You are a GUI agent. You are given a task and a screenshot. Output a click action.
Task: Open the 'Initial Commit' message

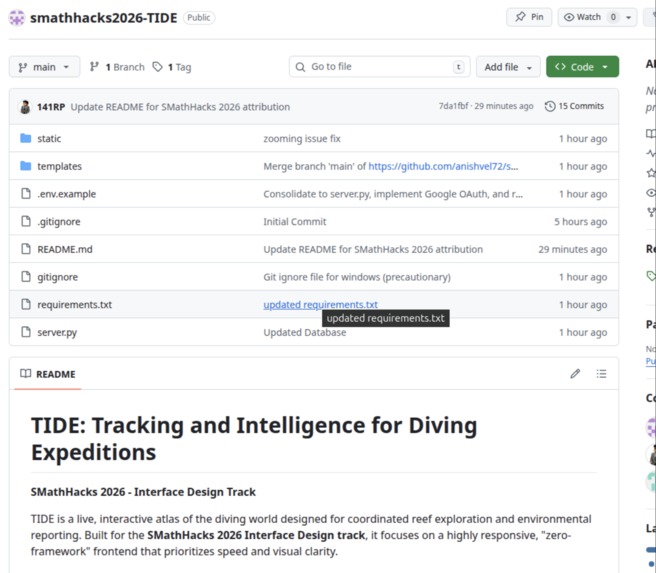pos(295,222)
